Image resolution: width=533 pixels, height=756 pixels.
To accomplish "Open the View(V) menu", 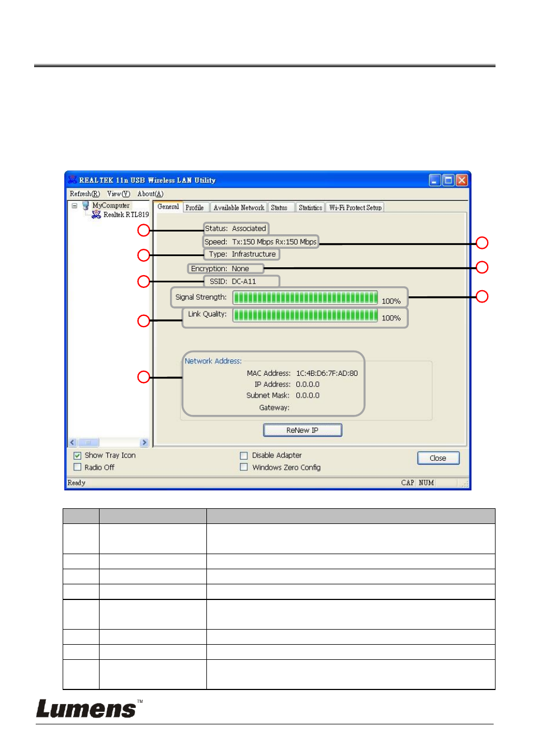I will pos(119,194).
